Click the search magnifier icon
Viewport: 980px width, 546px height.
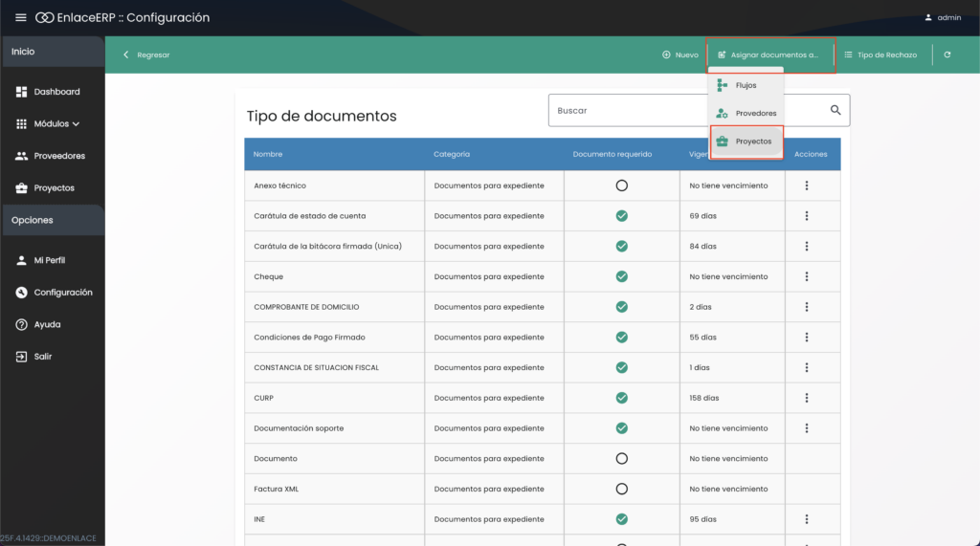point(835,111)
